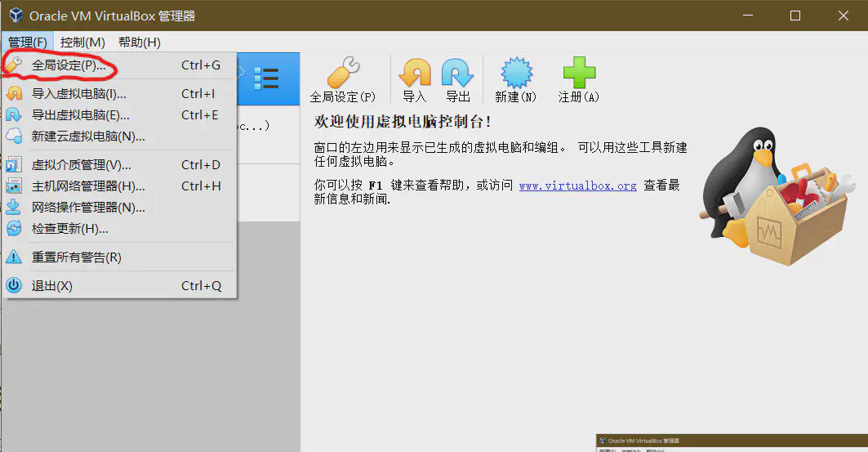Click the 导出 toolbar button
This screenshot has height=452, width=868.
tap(458, 80)
